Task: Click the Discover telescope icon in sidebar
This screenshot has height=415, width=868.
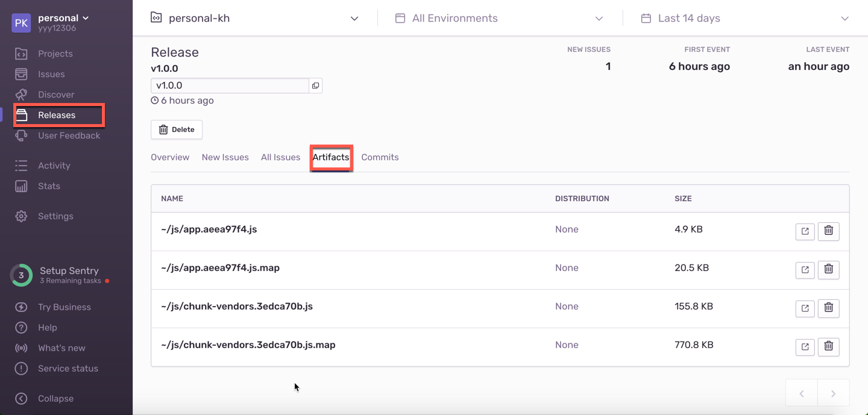Action: (x=21, y=95)
